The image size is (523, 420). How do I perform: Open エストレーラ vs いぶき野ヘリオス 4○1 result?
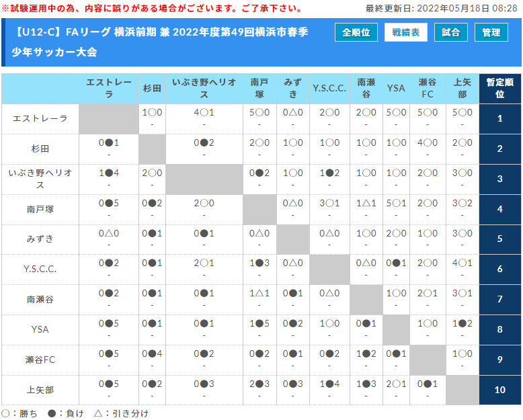click(204, 113)
